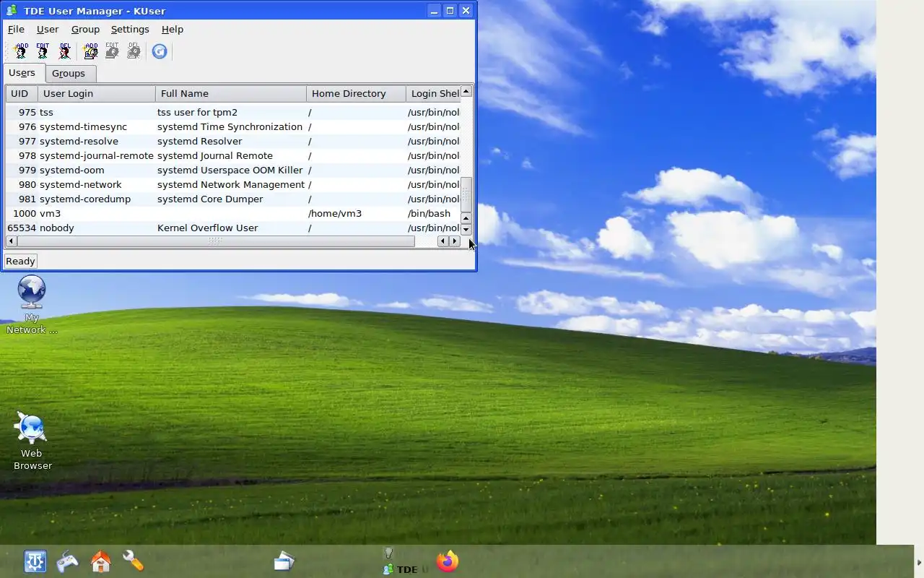Click the Edit user toolbar icon

coord(43,51)
